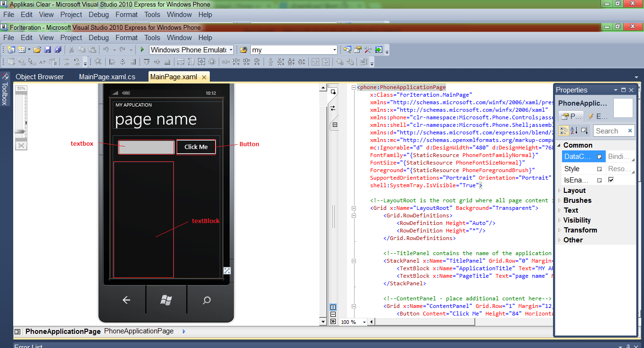This screenshot has width=644, height=348.
Task: Switch to Events tab in Properties panel
Action: [x=598, y=116]
